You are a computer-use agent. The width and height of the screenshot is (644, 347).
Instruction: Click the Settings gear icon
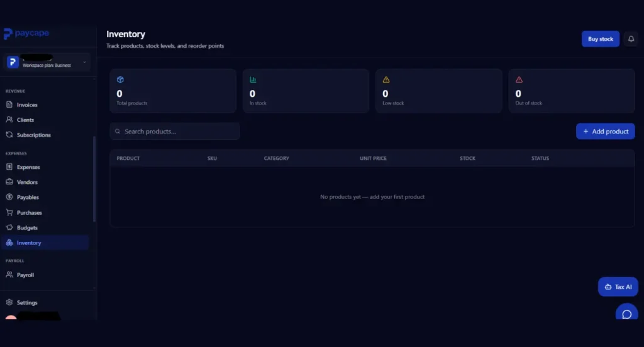9,302
